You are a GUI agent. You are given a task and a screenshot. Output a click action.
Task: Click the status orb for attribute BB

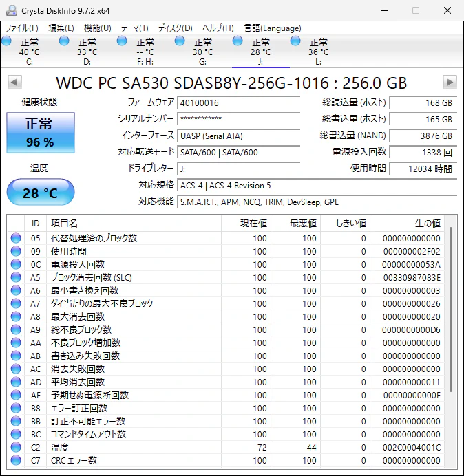pos(16,422)
